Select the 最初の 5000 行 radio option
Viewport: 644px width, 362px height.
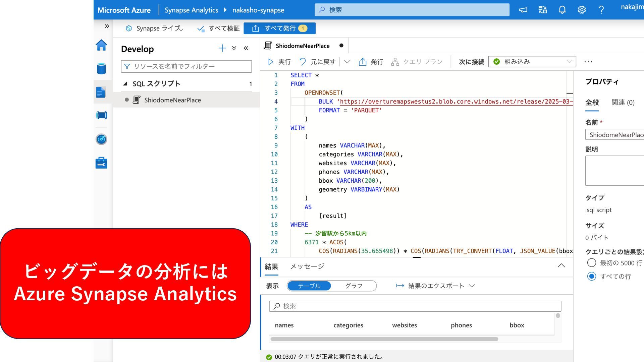[591, 263]
